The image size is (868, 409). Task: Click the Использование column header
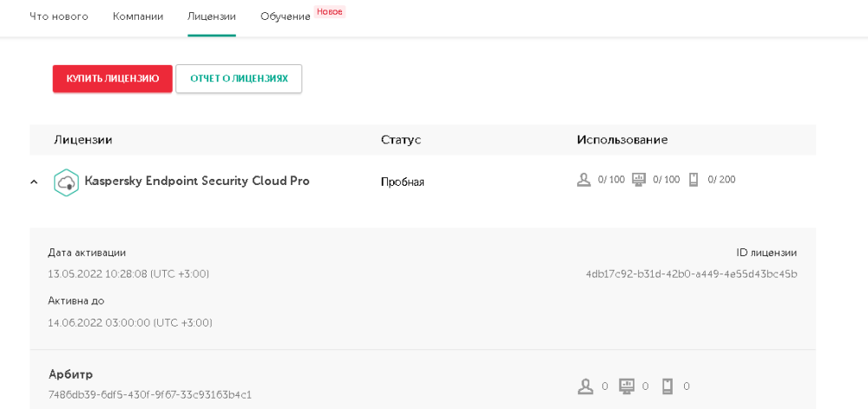click(x=621, y=140)
